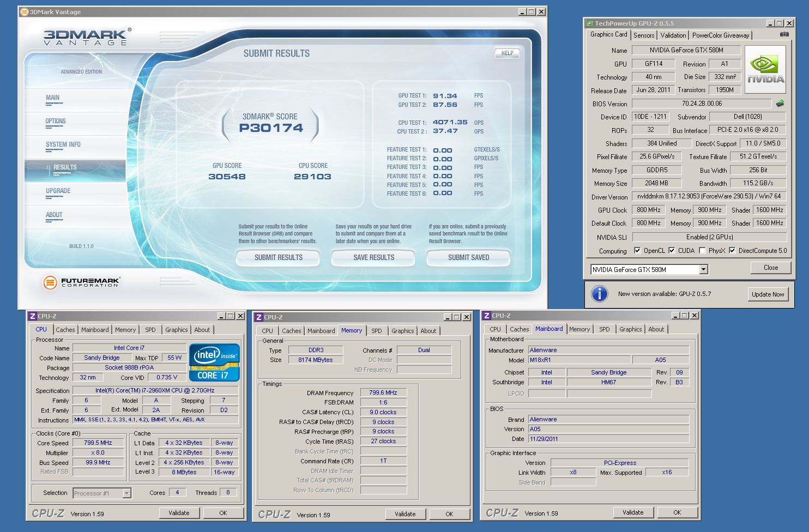
Task: Open the Processor #1 selection dropdown
Action: point(126,493)
